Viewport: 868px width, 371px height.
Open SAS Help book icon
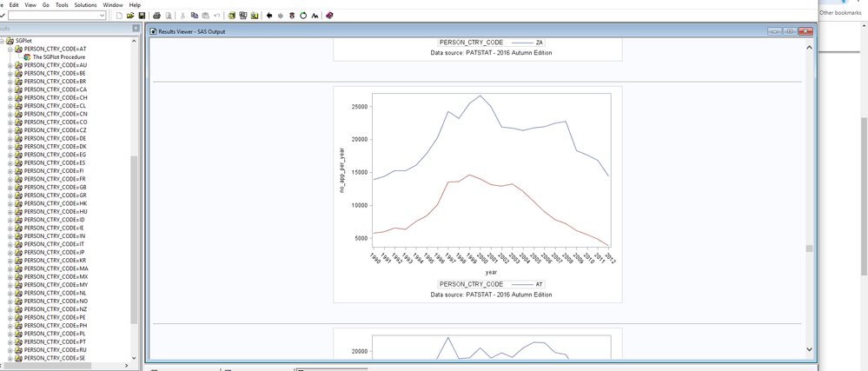pos(329,16)
